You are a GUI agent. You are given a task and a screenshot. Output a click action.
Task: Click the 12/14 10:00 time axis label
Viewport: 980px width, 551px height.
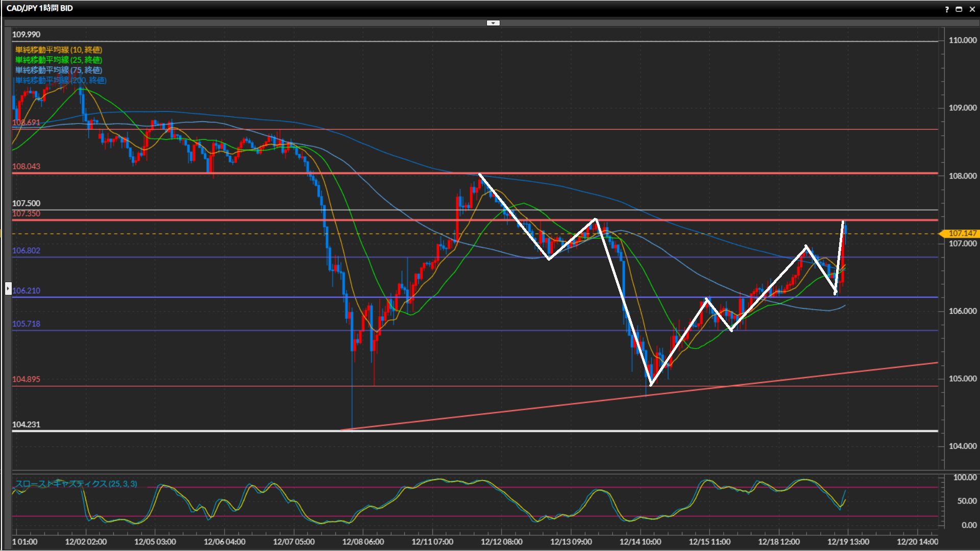tap(640, 541)
